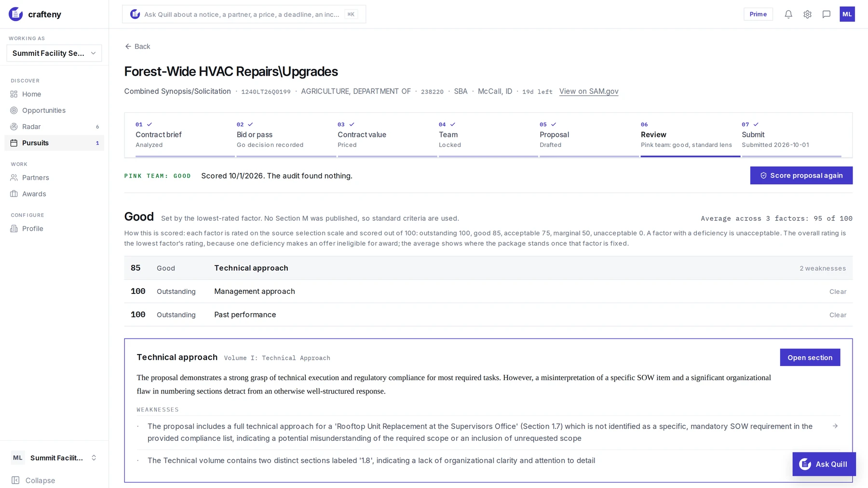Image resolution: width=868 pixels, height=488 pixels.
Task: Open the chat messages icon
Action: click(827, 14)
